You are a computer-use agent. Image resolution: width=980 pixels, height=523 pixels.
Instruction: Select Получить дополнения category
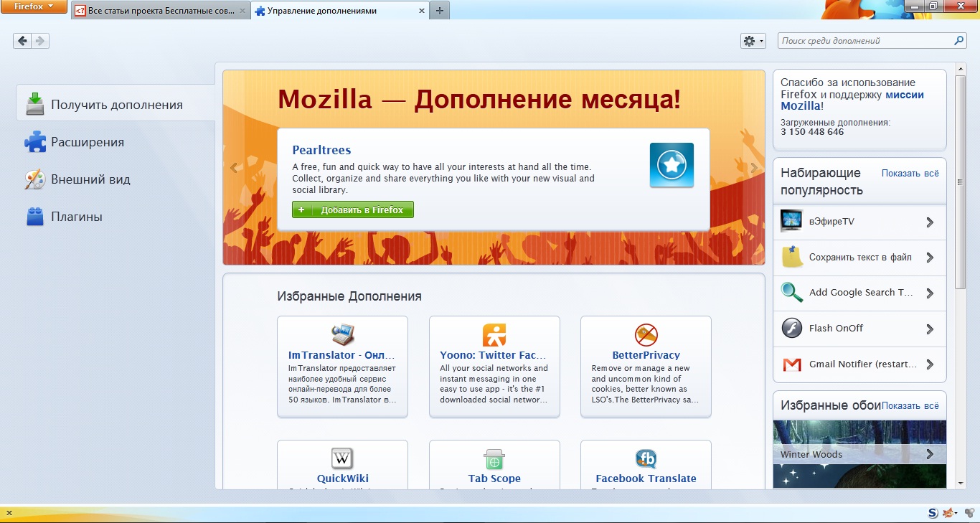pos(116,105)
